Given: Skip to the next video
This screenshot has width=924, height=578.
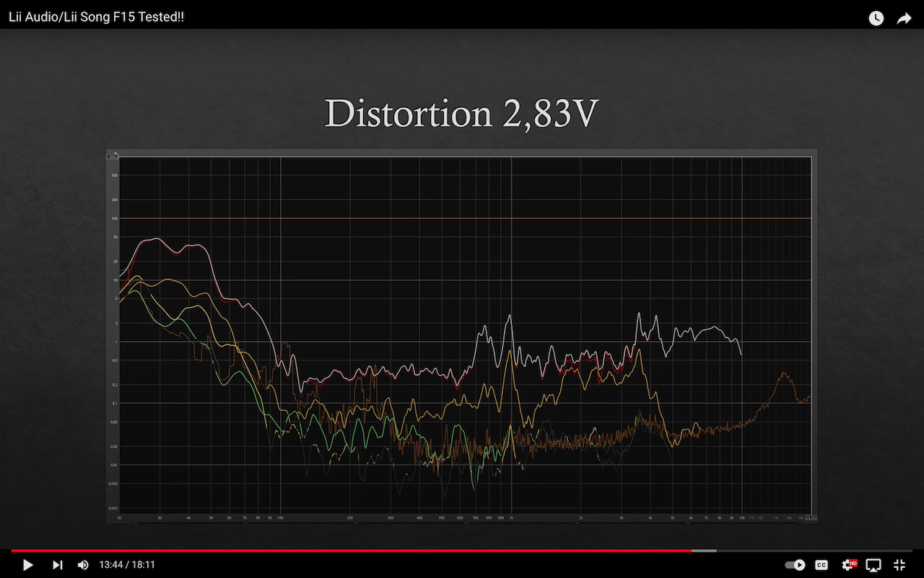Looking at the screenshot, I should (x=58, y=565).
